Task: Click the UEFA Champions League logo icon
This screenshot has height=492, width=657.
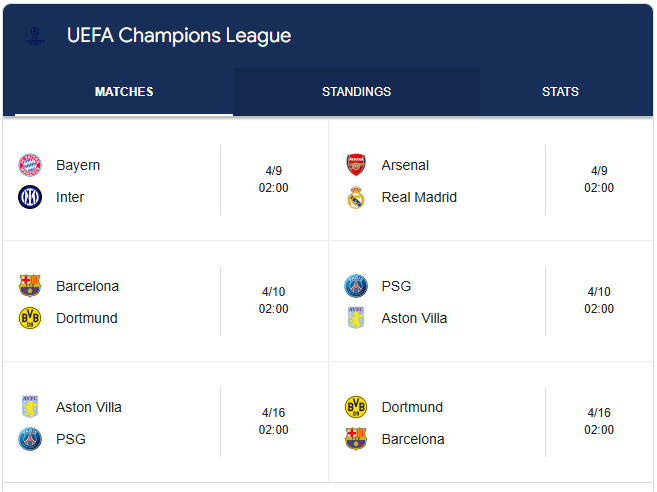Action: pyautogui.click(x=35, y=36)
